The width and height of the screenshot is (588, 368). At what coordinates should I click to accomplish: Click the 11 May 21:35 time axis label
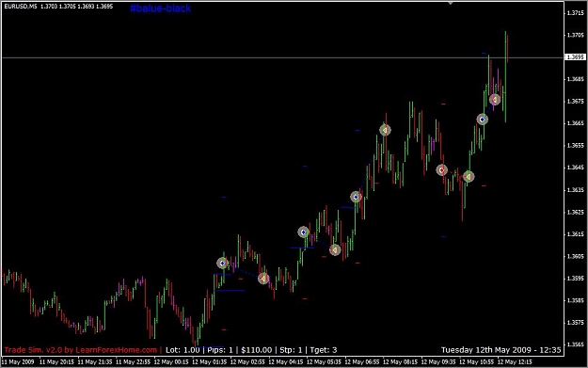click(95, 362)
